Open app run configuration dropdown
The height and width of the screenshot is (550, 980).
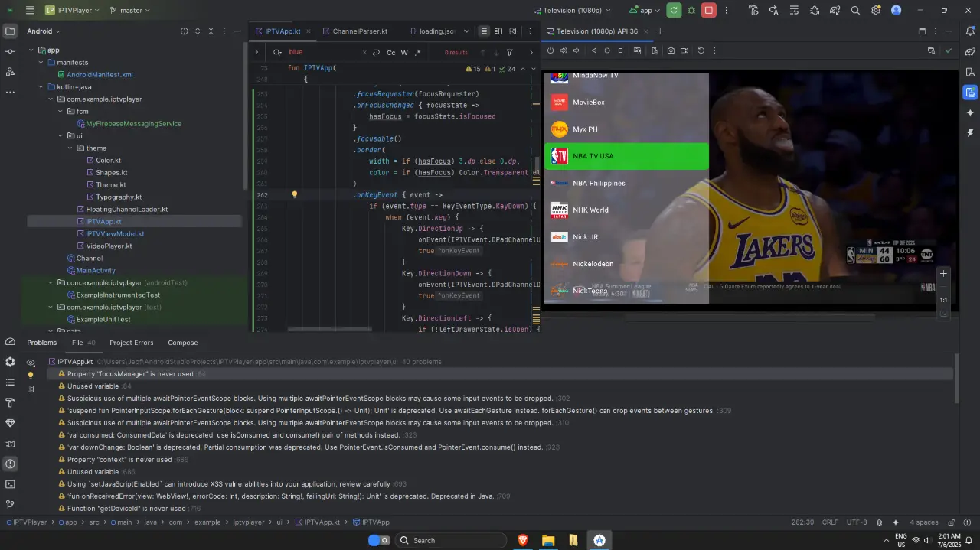coord(644,10)
